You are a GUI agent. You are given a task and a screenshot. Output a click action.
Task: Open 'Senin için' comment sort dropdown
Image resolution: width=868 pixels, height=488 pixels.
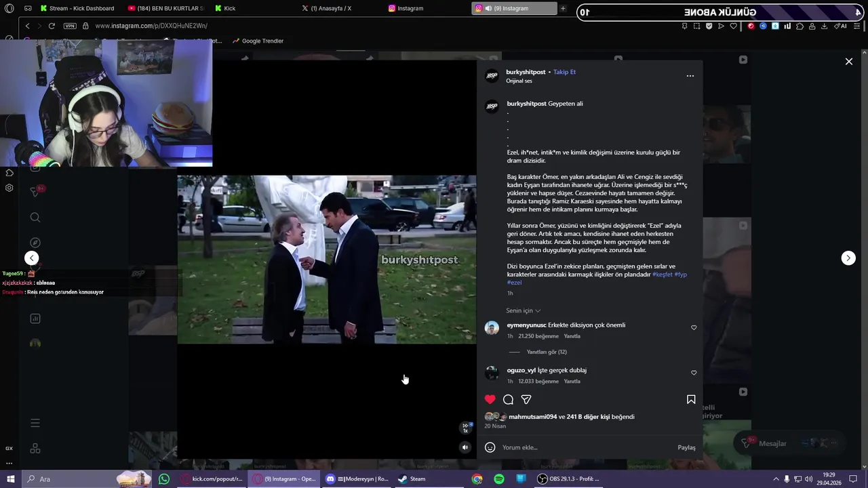(523, 310)
